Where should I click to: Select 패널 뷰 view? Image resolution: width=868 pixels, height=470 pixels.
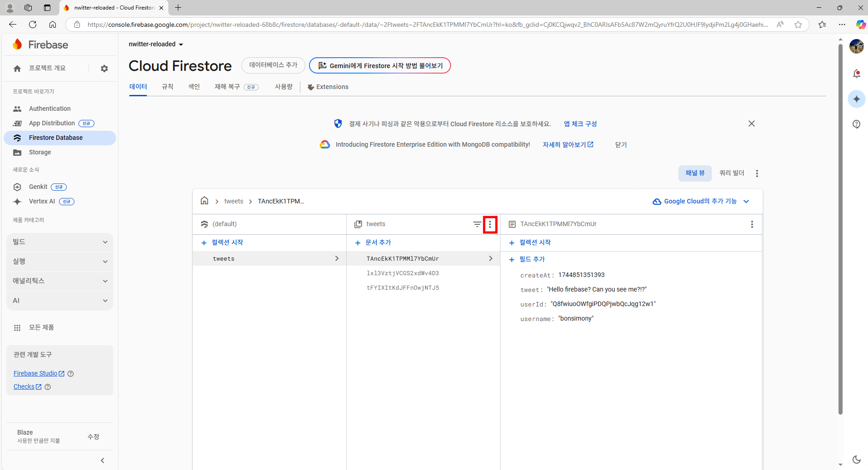tap(695, 173)
